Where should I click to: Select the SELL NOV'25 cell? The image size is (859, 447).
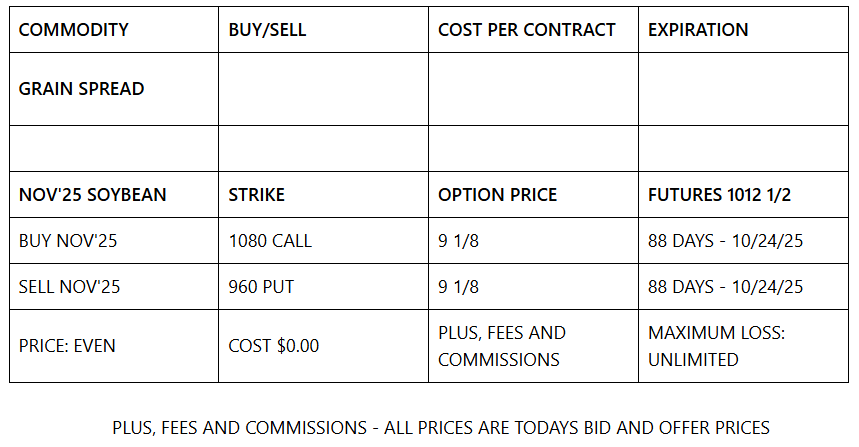tap(114, 286)
